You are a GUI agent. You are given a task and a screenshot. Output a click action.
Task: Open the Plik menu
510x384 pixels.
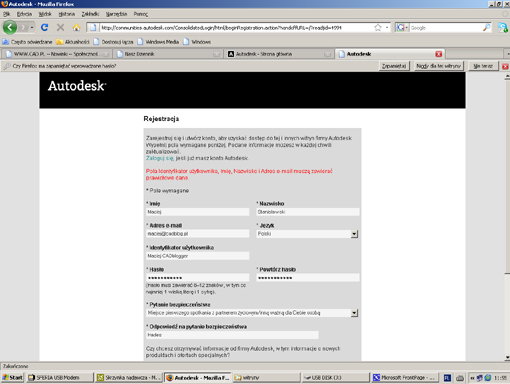click(7, 14)
